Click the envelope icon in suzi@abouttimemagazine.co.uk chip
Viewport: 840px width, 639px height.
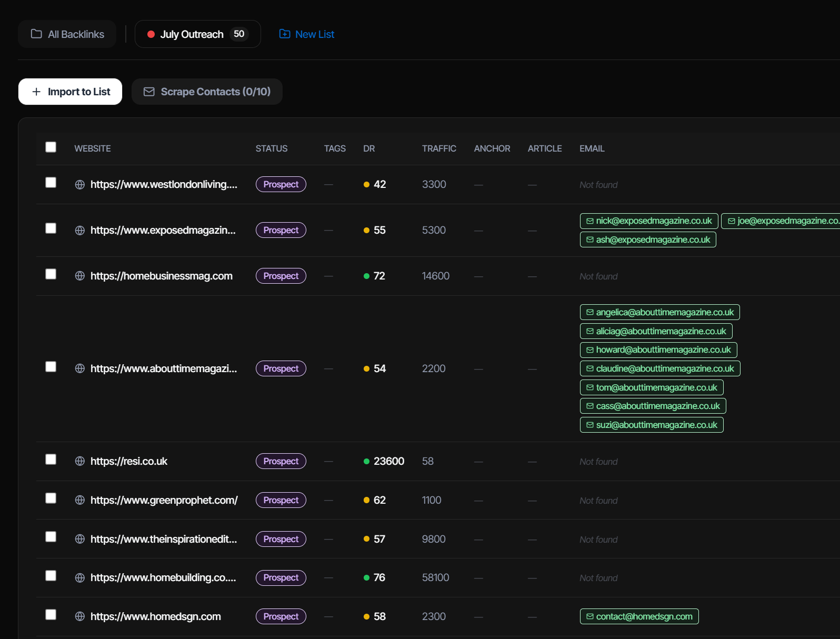point(590,425)
